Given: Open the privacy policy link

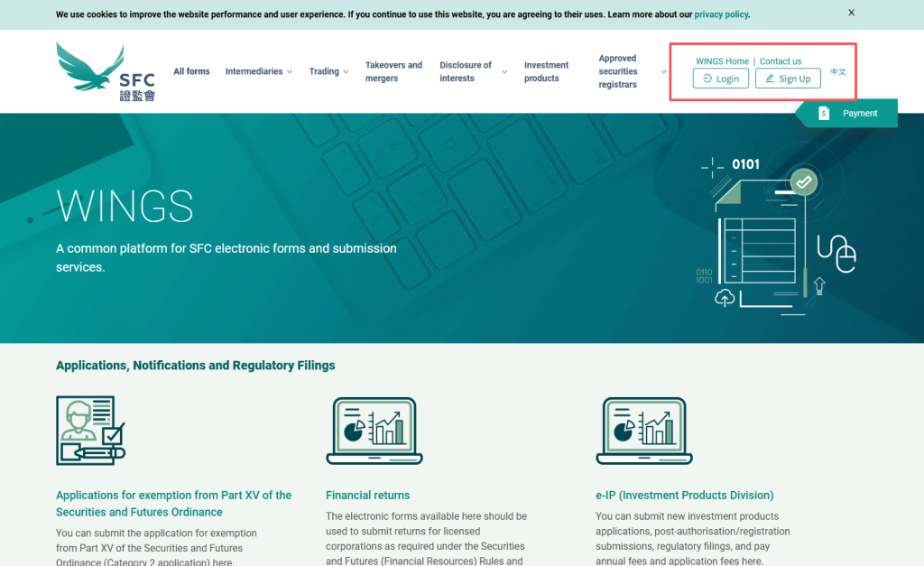Looking at the screenshot, I should 721,14.
